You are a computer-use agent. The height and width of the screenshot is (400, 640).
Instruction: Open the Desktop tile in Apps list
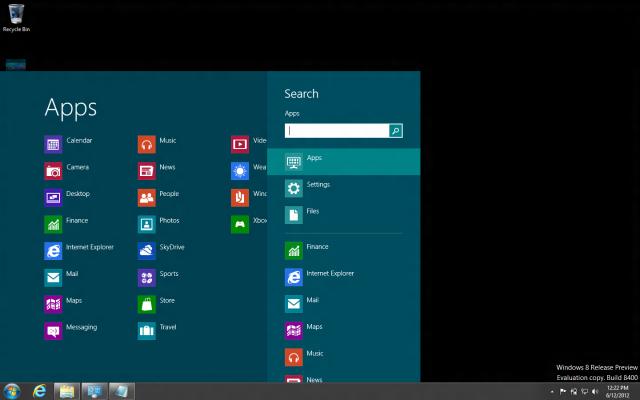[x=67, y=198]
